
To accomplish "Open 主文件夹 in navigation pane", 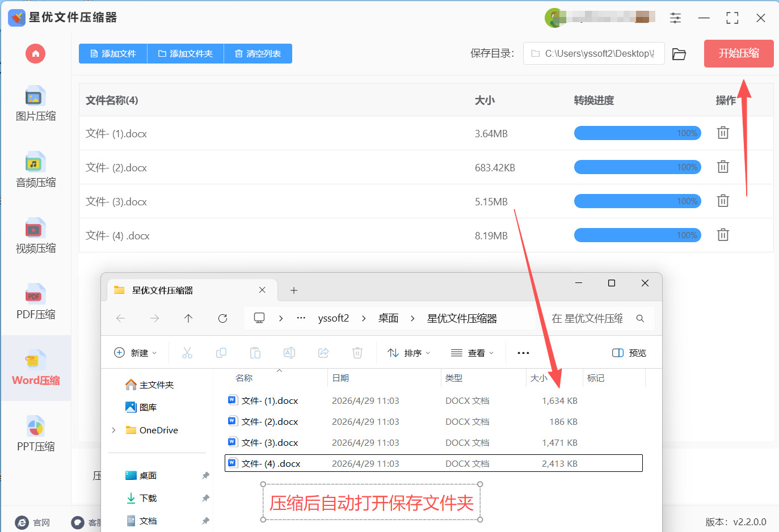I will coord(150,385).
